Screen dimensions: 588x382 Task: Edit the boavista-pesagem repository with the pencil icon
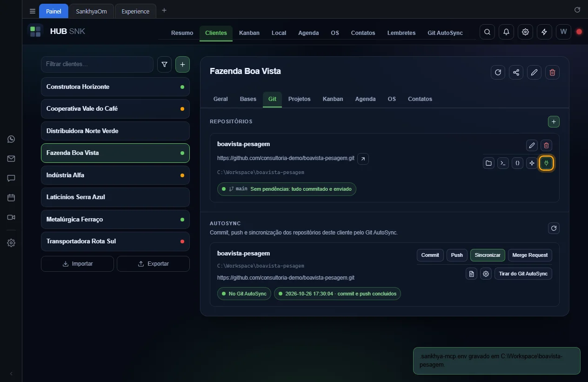pos(532,145)
